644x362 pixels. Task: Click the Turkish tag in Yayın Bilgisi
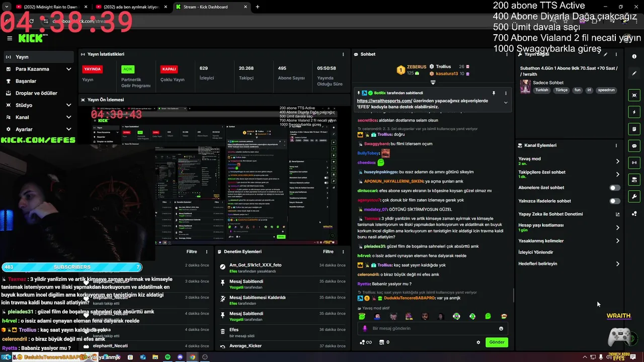pos(542,90)
